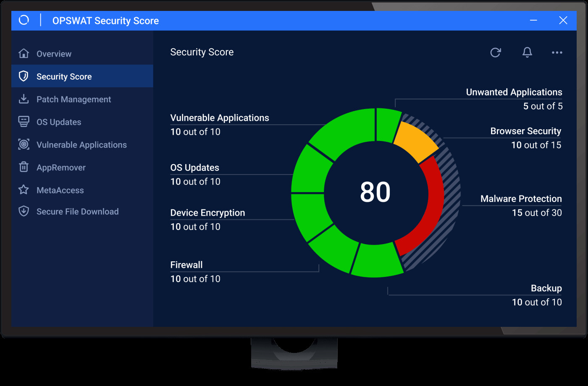
Task: Click the OPSWAT Security Score window title
Action: pos(105,21)
